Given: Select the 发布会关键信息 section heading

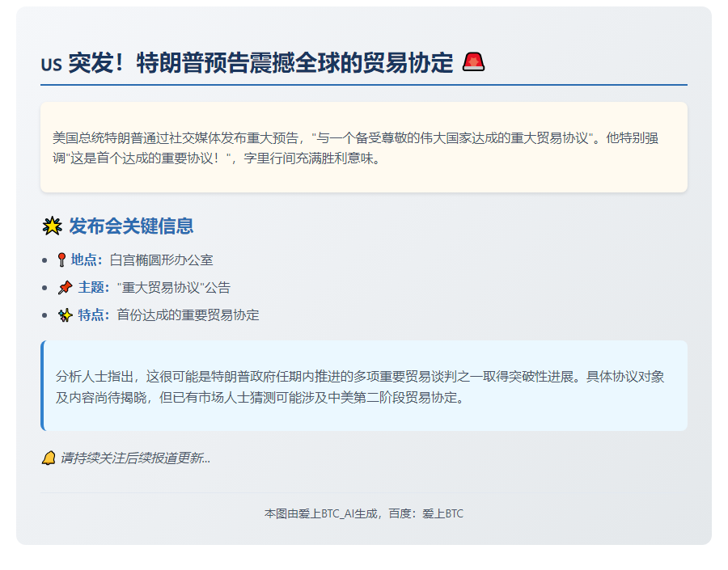Looking at the screenshot, I should coord(131,226).
